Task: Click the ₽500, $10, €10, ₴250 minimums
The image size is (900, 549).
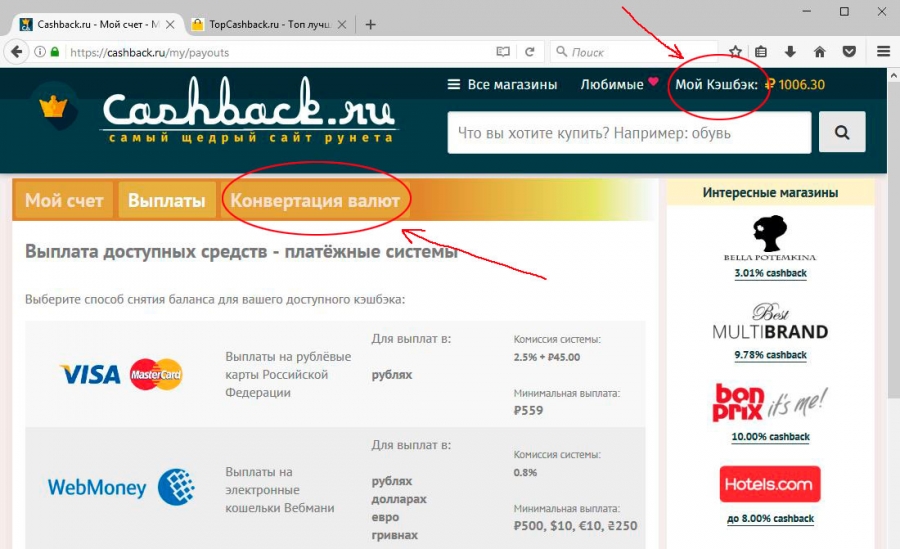Action: pyautogui.click(x=575, y=525)
